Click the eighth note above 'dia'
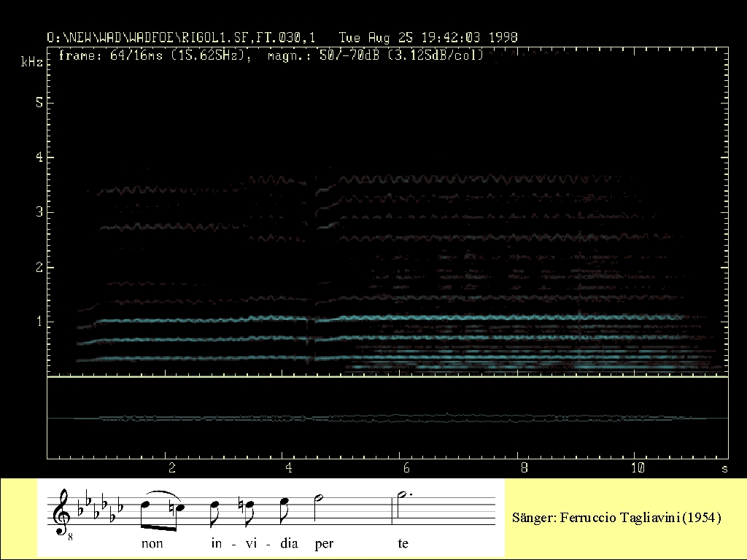This screenshot has width=747, height=560. (x=285, y=509)
